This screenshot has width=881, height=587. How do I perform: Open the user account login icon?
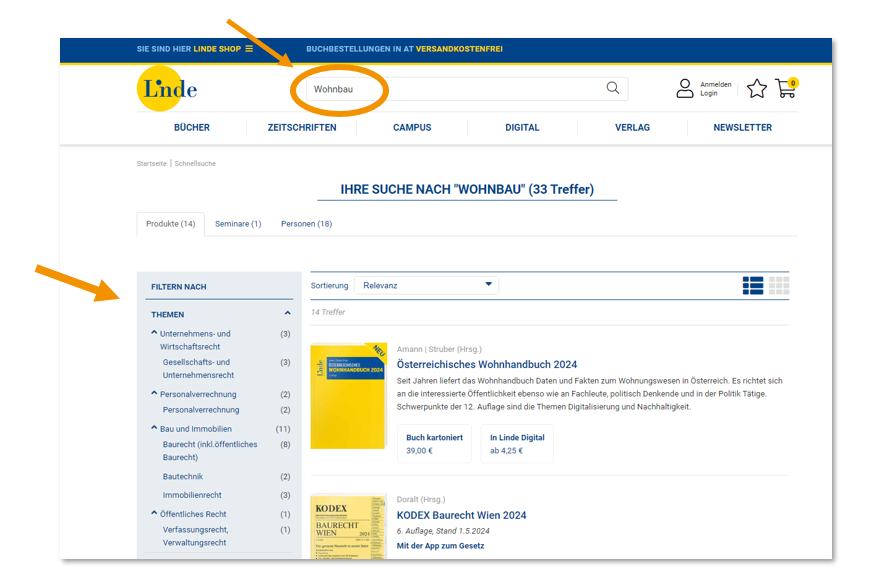(x=684, y=88)
